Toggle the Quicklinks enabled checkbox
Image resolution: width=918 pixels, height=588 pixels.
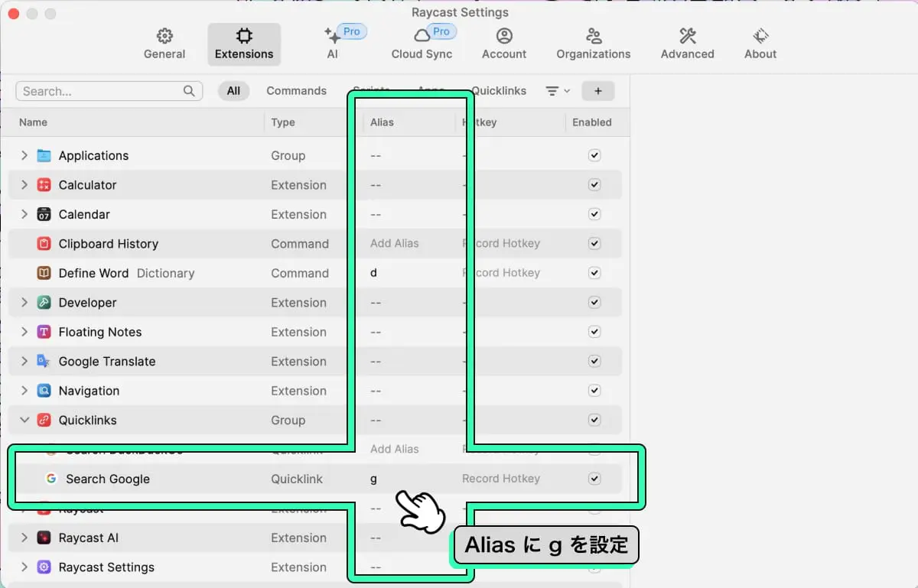click(594, 420)
